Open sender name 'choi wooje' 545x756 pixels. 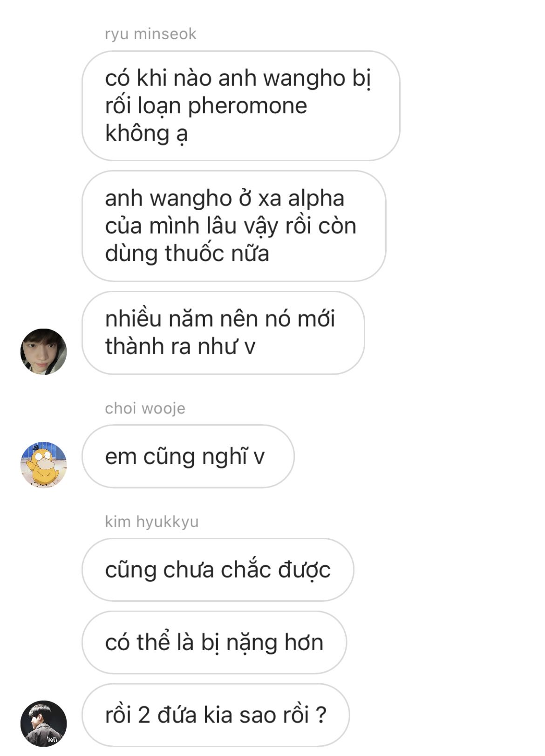click(145, 408)
